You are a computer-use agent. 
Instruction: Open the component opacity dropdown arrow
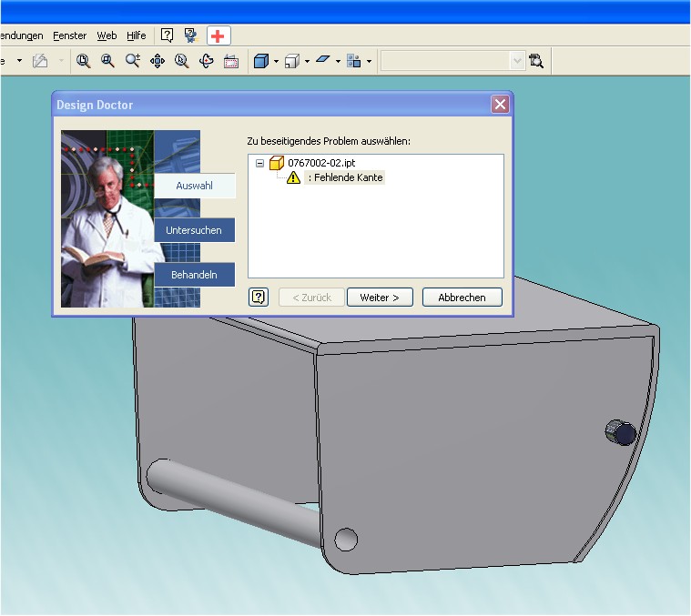click(x=370, y=61)
